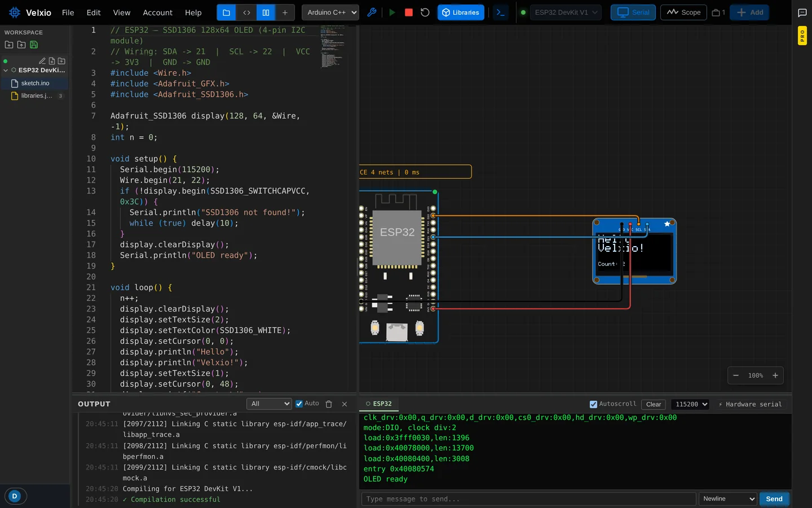Toggle the Autoscroll checkbox
812x508 pixels.
(593, 404)
